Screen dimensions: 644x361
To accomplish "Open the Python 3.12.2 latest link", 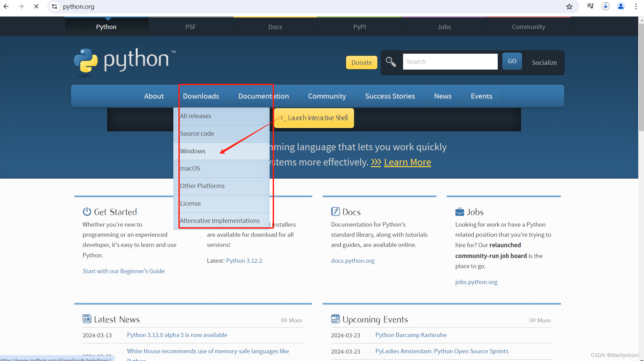I will [244, 261].
